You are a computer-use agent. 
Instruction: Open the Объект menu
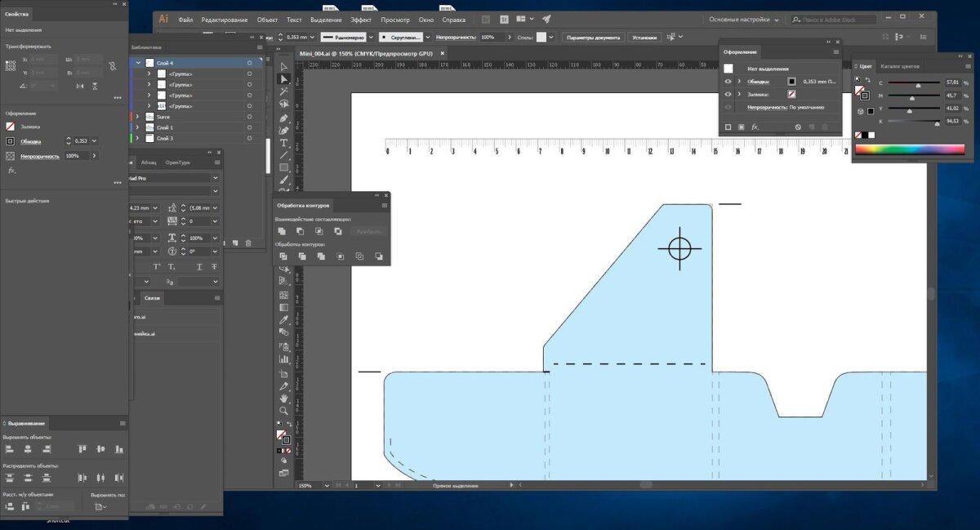pos(267,19)
